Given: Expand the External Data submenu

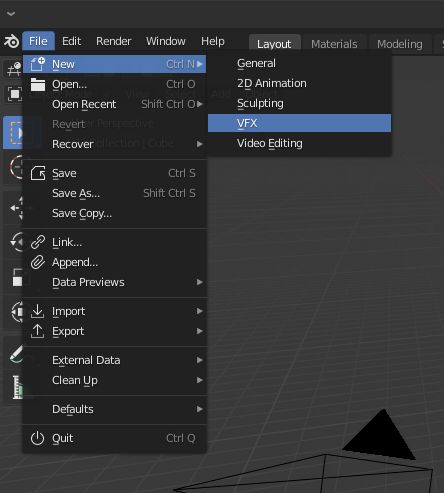Looking at the screenshot, I should [114, 360].
